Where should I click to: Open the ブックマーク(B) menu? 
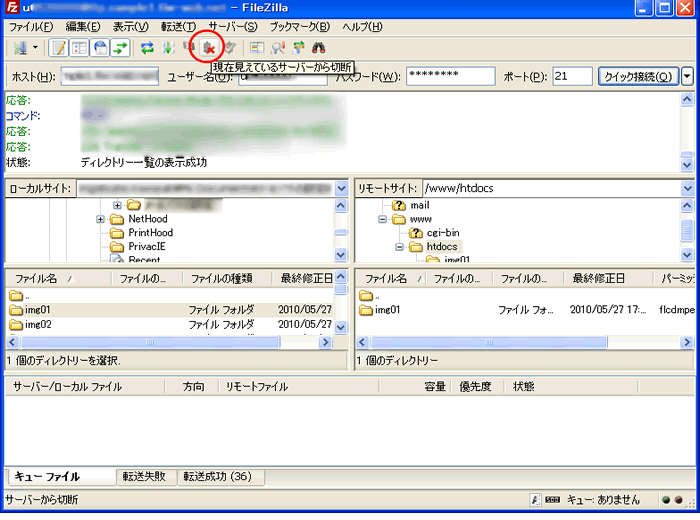(300, 27)
